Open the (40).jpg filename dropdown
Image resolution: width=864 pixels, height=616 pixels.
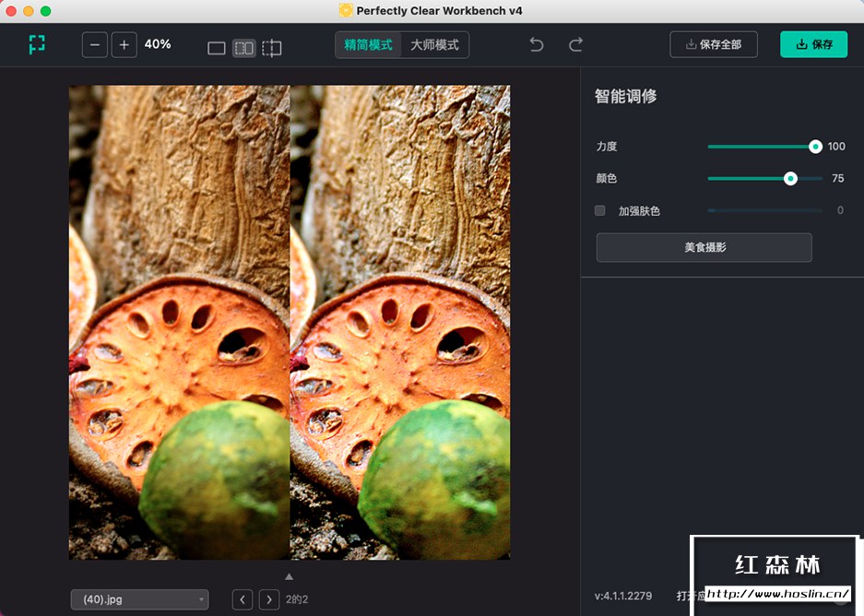click(x=139, y=599)
